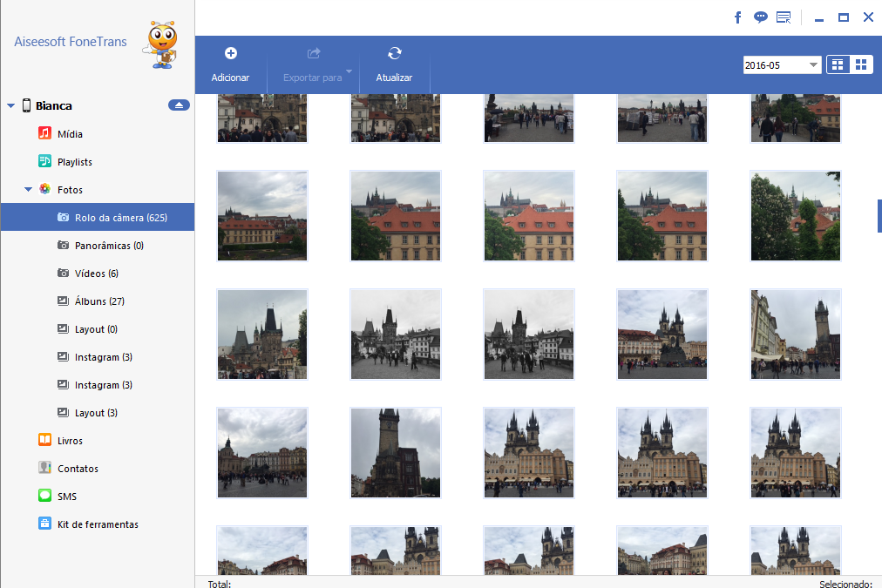882x588 pixels.
Task: Switch to small thumbnail grid view
Action: click(x=861, y=64)
